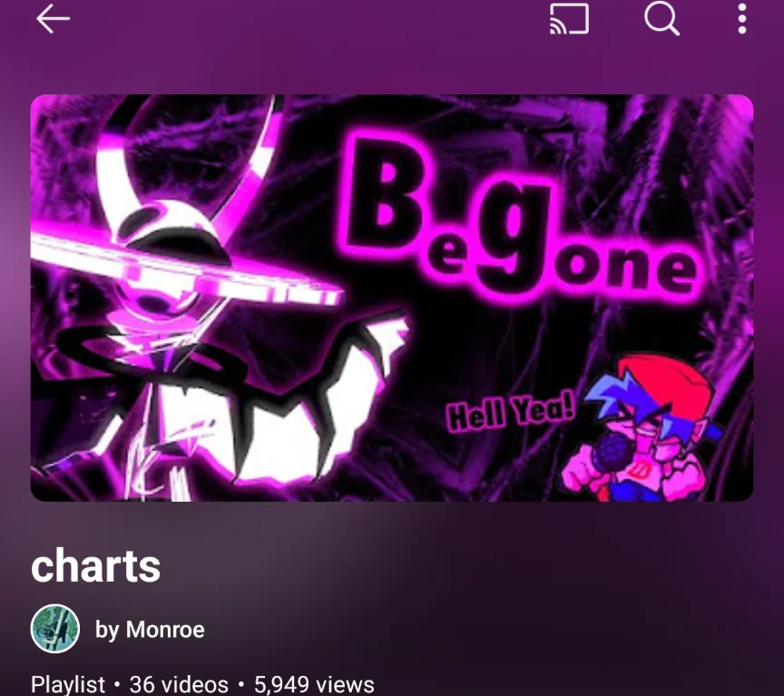
Task: Open the Begone playlist cover thumbnail
Action: click(392, 298)
